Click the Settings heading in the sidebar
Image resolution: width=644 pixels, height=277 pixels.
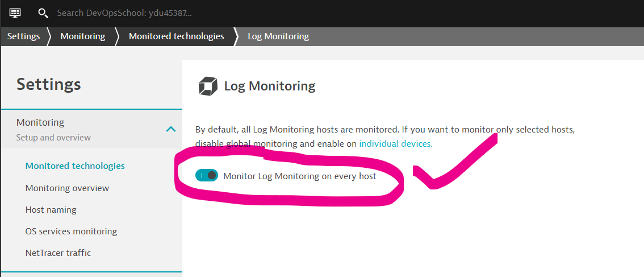pos(48,84)
